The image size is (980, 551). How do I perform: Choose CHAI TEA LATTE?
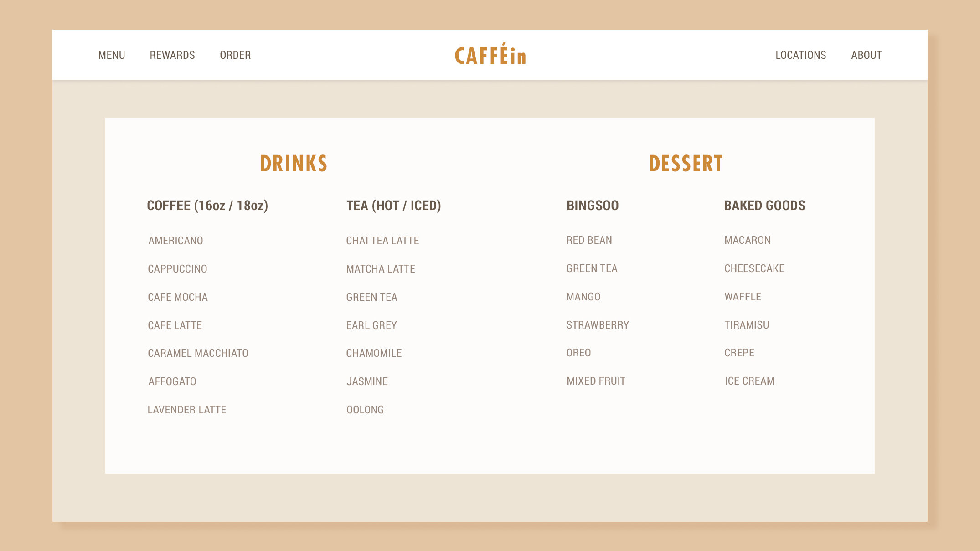tap(382, 241)
